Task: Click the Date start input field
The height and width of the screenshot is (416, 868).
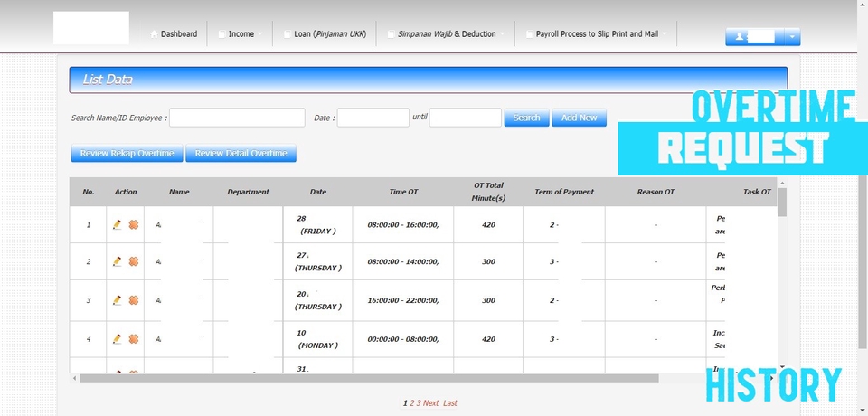Action: point(373,118)
